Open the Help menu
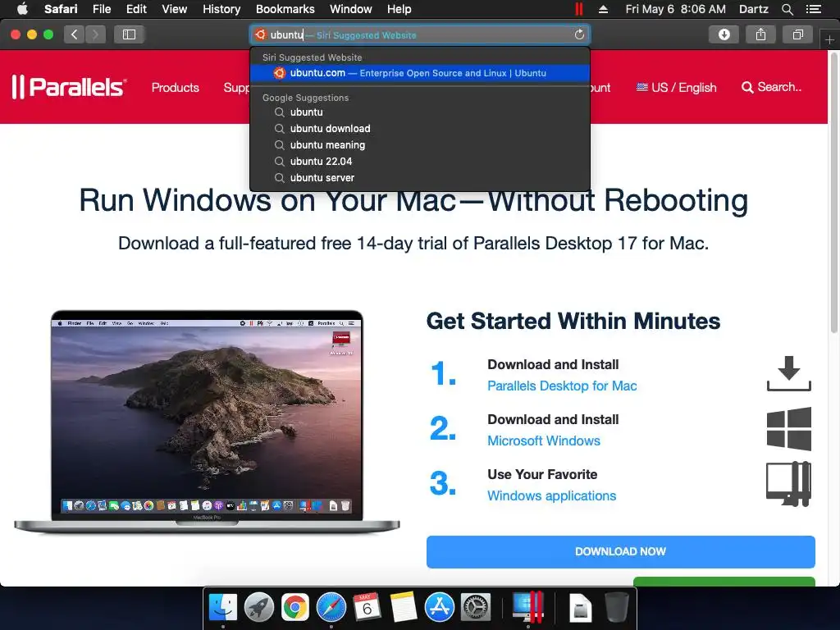Screen dimensions: 840x630 coord(399,9)
